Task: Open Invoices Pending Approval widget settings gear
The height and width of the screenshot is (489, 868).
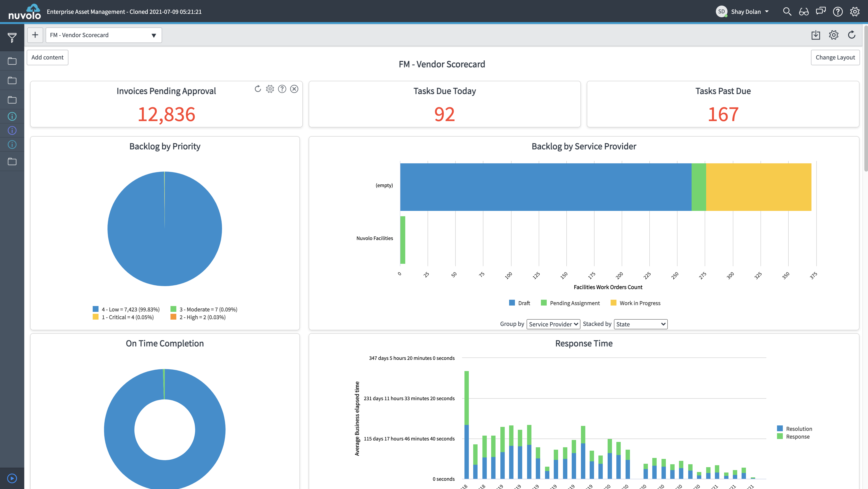Action: 270,89
